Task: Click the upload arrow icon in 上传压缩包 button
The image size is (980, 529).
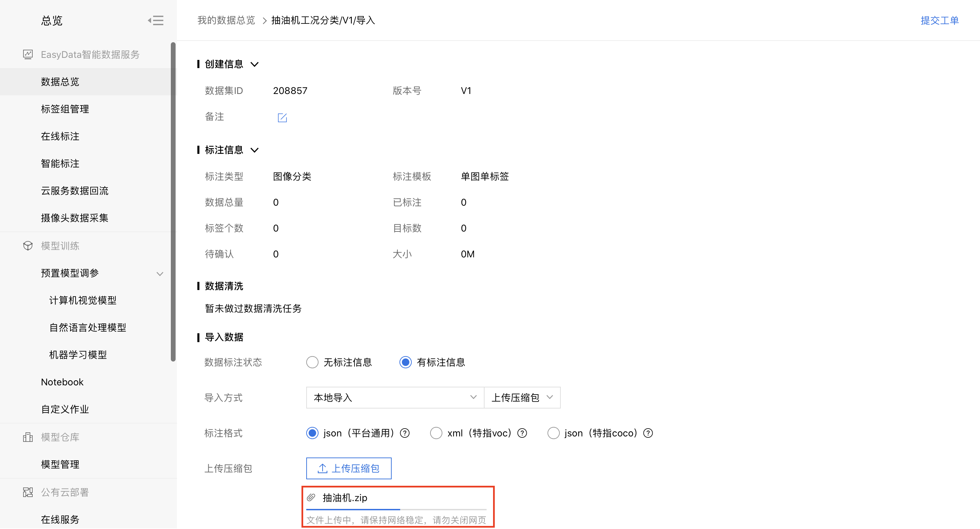Action: click(x=322, y=468)
